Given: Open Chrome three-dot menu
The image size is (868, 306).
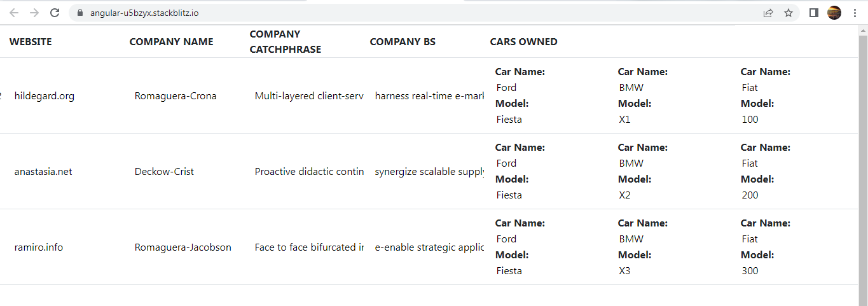Looking at the screenshot, I should point(855,13).
